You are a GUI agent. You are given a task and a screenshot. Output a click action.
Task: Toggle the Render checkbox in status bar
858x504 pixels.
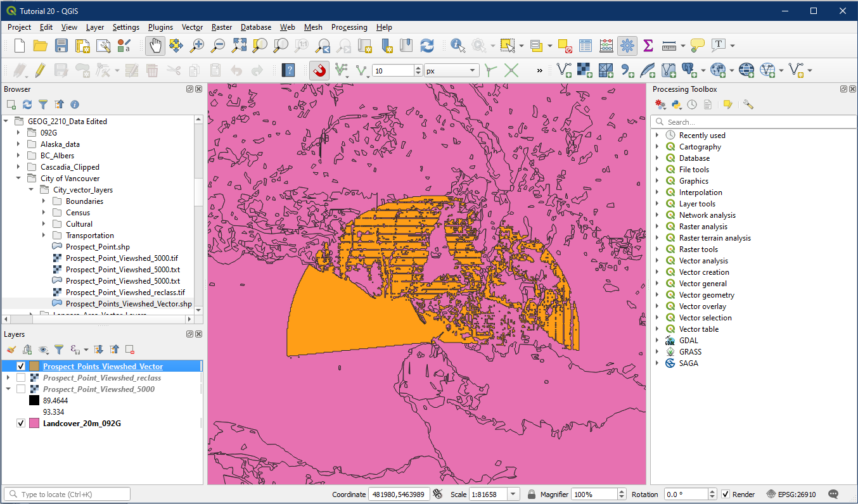(x=726, y=495)
